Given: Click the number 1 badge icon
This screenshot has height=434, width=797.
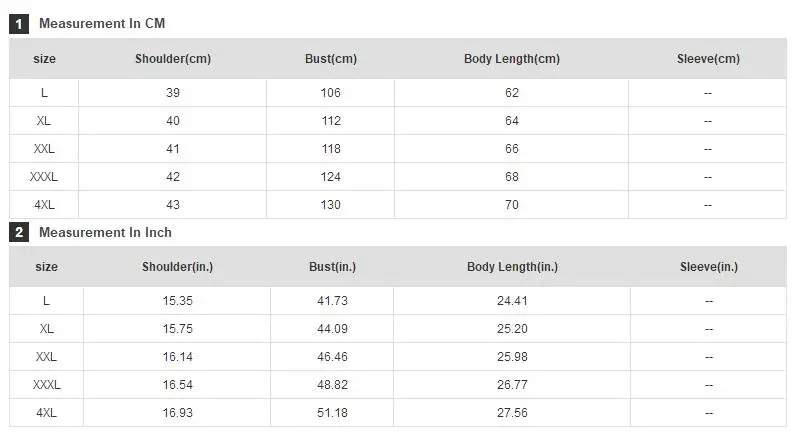Looking at the screenshot, I should (19, 24).
